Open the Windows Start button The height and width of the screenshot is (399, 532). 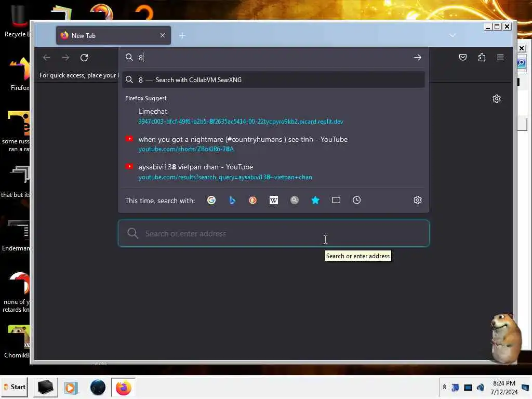coord(15,387)
